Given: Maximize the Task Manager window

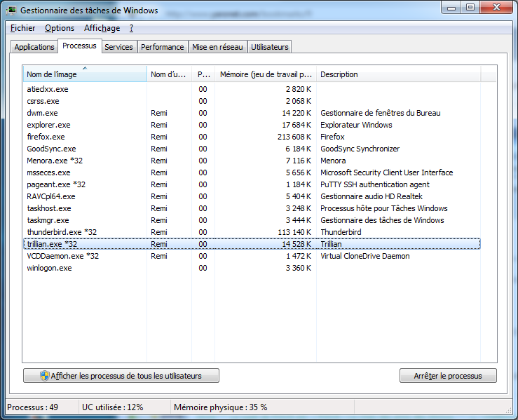Looking at the screenshot, I should [x=470, y=8].
